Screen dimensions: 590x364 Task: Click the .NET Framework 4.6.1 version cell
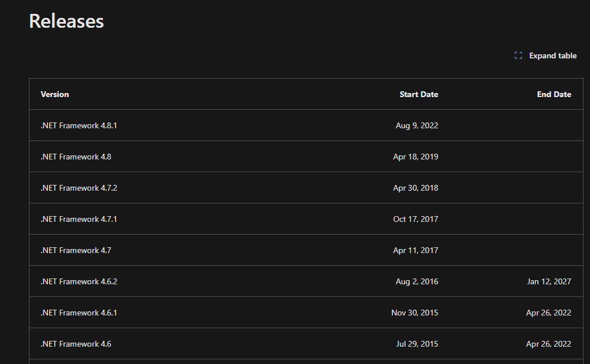79,313
